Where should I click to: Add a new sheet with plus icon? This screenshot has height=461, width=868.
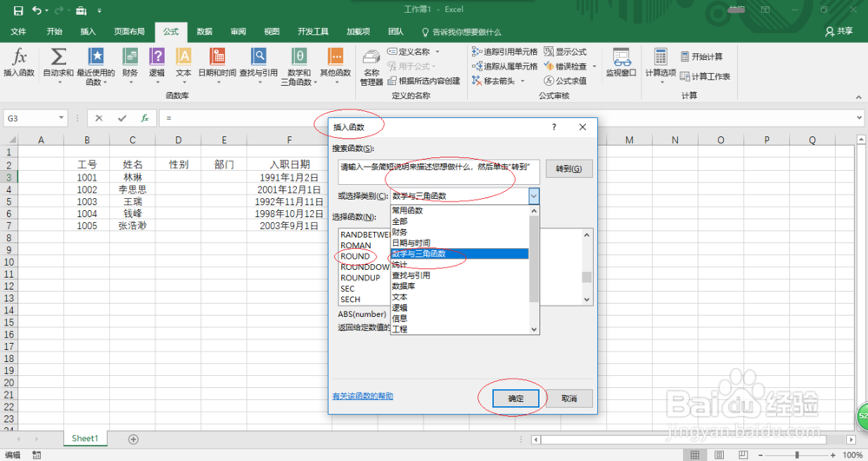134,439
